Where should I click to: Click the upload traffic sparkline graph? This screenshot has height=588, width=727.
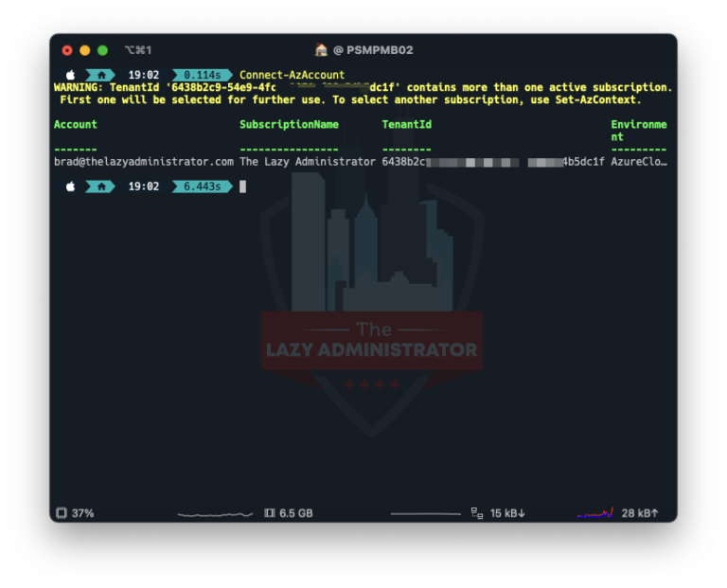(x=595, y=513)
